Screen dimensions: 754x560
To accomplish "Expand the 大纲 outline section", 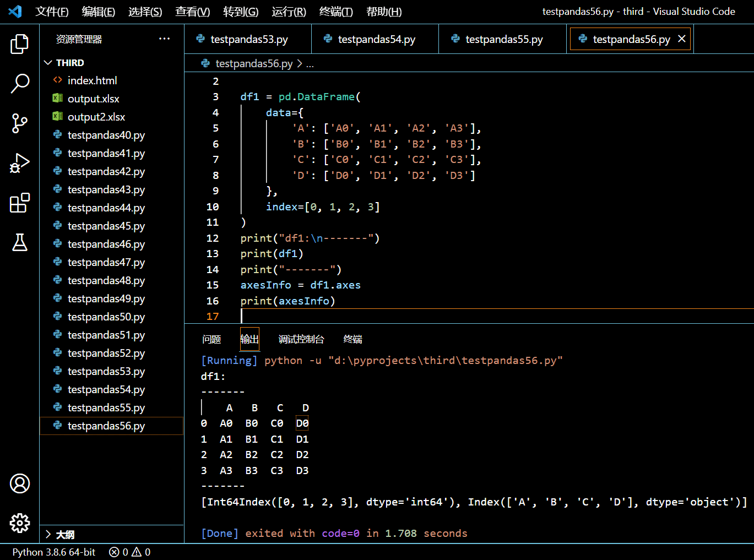I will [x=48, y=534].
